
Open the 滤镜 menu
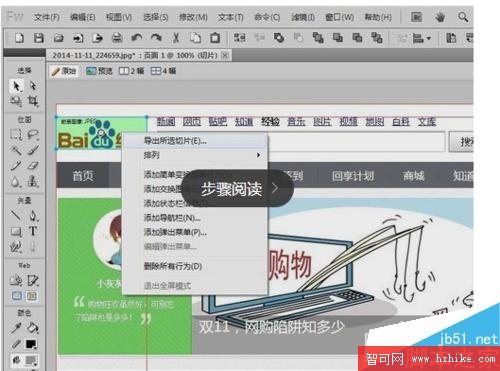(x=303, y=17)
